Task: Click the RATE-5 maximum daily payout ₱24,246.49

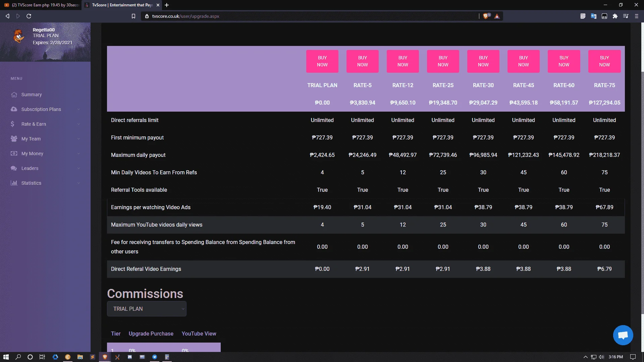Action: click(363, 155)
